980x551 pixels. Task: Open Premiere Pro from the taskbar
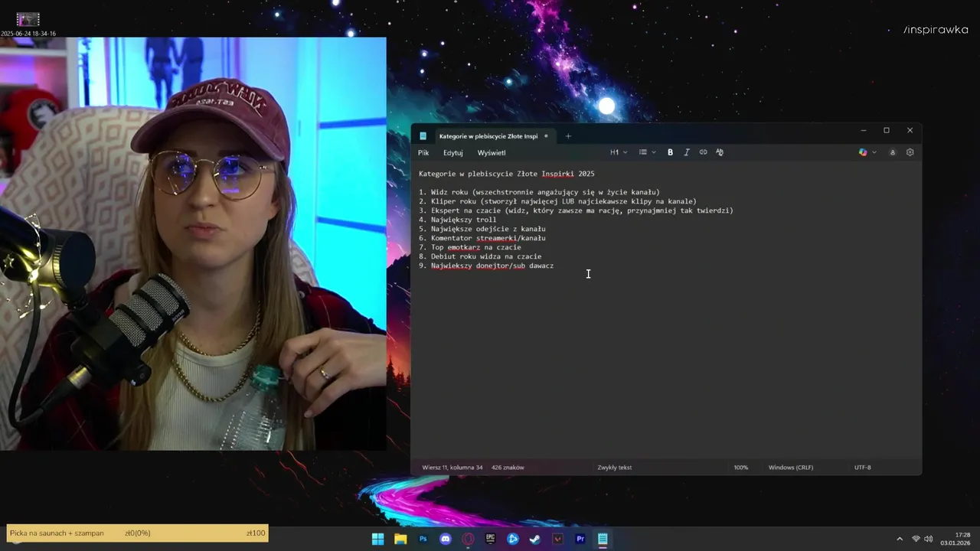[580, 539]
